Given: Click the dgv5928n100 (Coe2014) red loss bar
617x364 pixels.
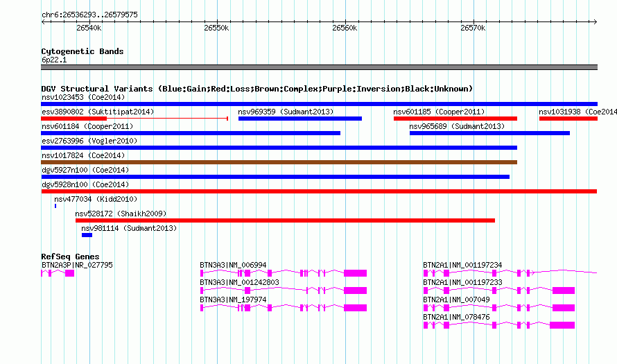Looking at the screenshot, I should point(319,191).
